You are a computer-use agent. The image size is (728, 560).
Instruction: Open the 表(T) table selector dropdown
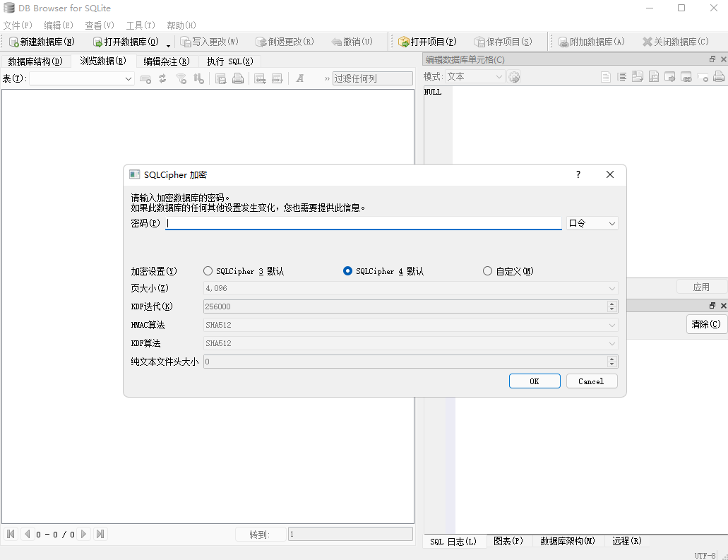pos(82,79)
